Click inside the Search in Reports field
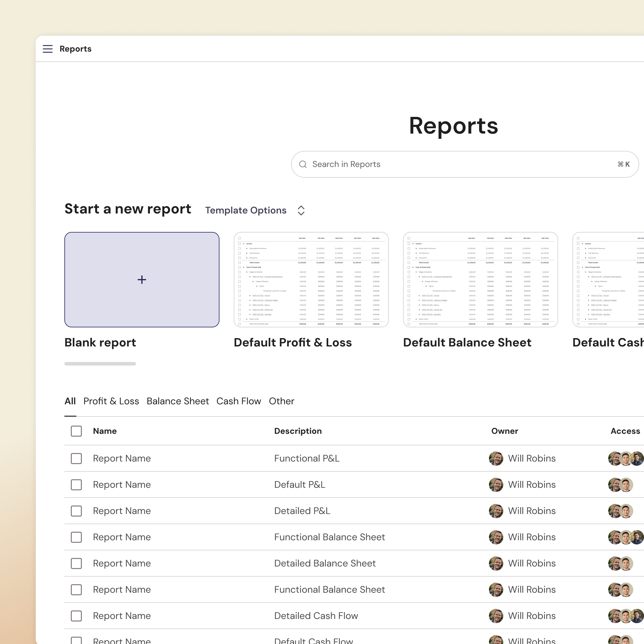 [367, 164]
